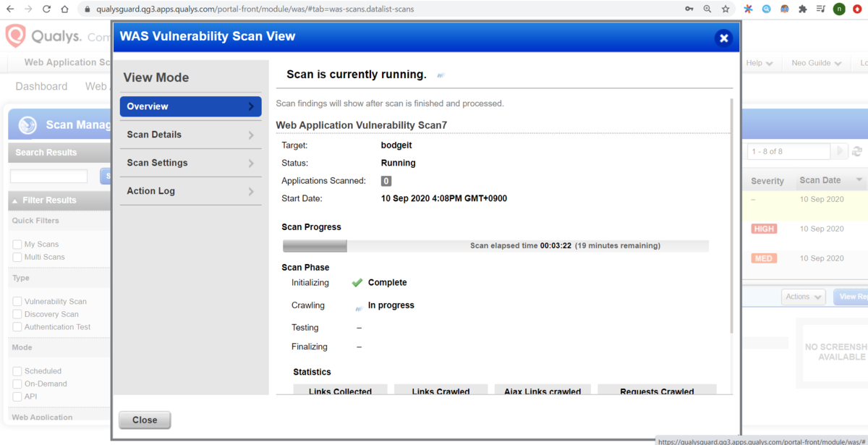The width and height of the screenshot is (868, 445).
Task: Open the glasses-face avatar extension
Action: pos(785,9)
